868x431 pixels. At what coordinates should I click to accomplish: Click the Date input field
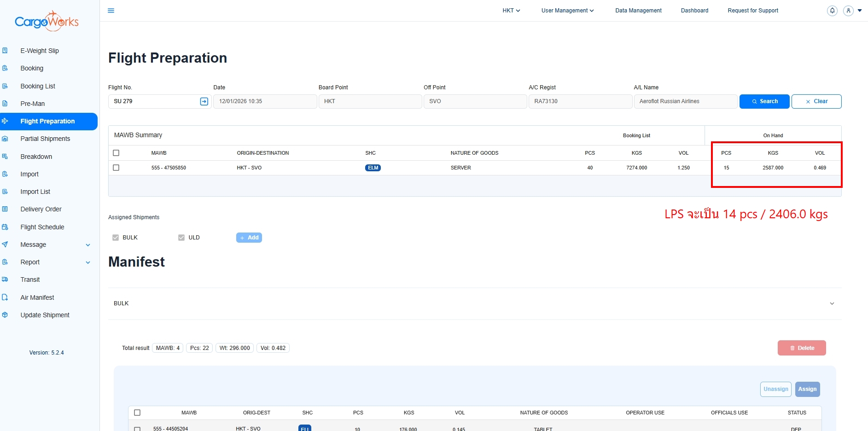coord(265,101)
